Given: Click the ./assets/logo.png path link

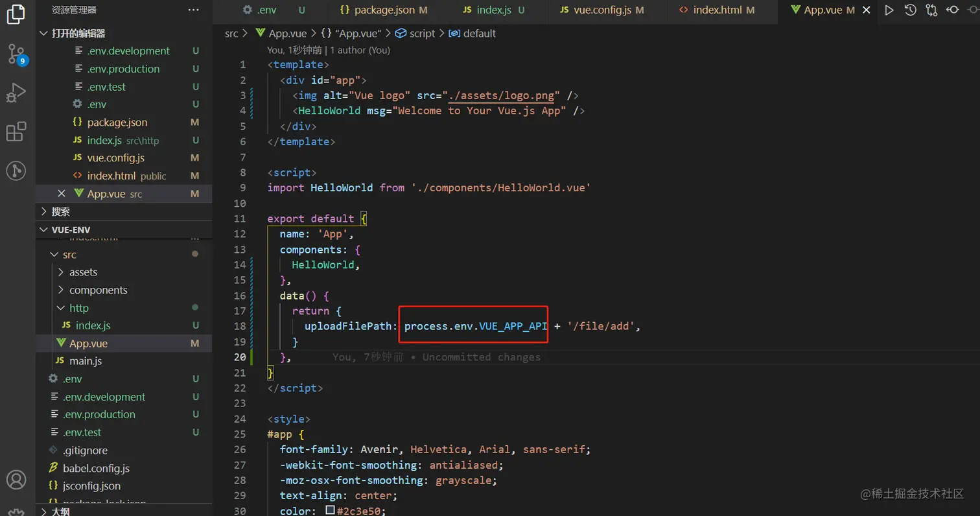Looking at the screenshot, I should tap(502, 95).
